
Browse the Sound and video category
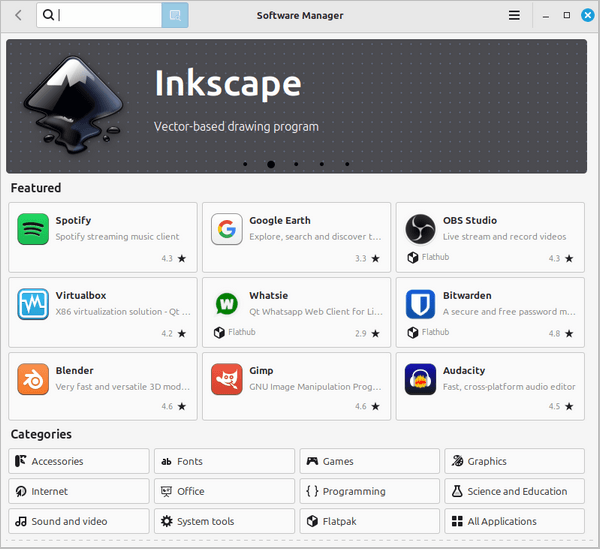[79, 521]
